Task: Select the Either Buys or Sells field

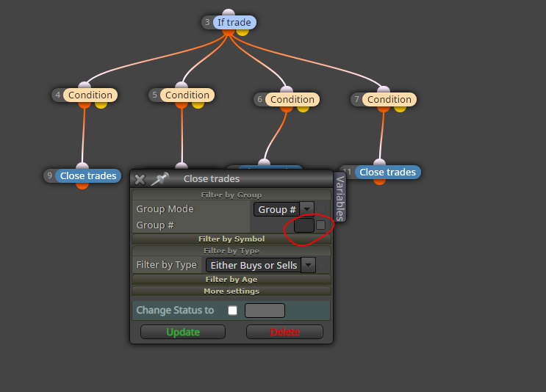Action: pos(254,265)
